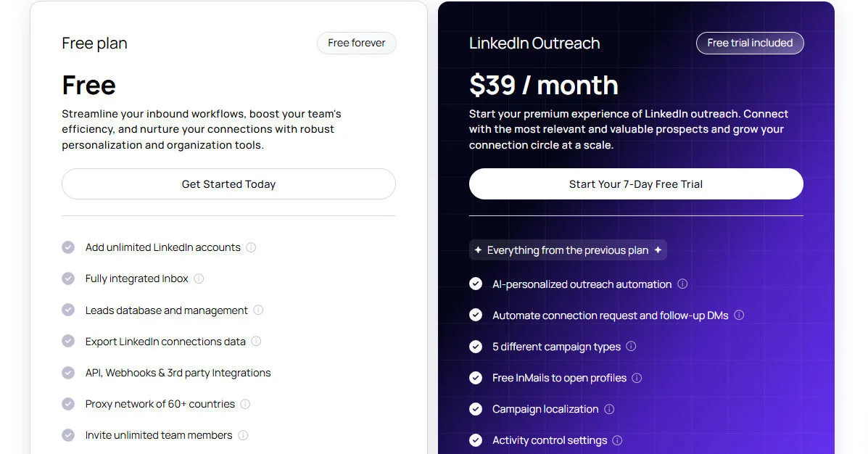This screenshot has width=868, height=454.
Task: Click the info icon beside Proxy network of 60+ countries
Action: tap(246, 403)
